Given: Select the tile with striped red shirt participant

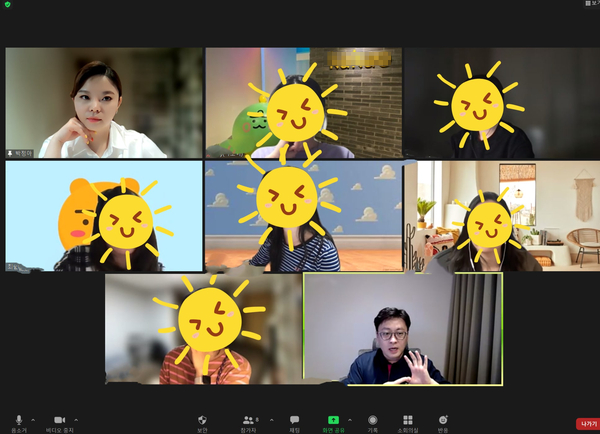Looking at the screenshot, I should 204,329.
